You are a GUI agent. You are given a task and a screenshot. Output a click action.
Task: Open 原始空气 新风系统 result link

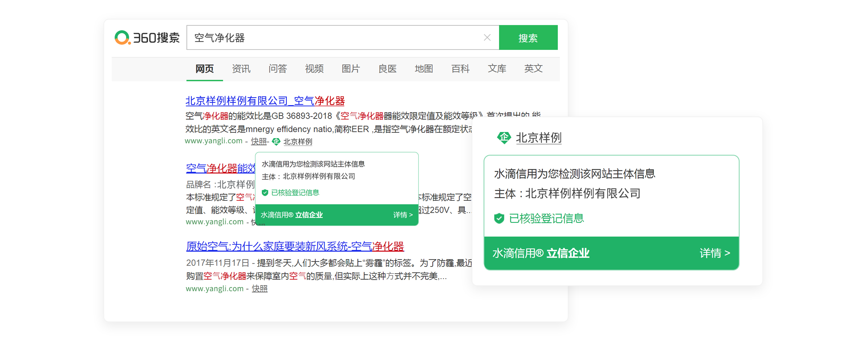coord(295,247)
